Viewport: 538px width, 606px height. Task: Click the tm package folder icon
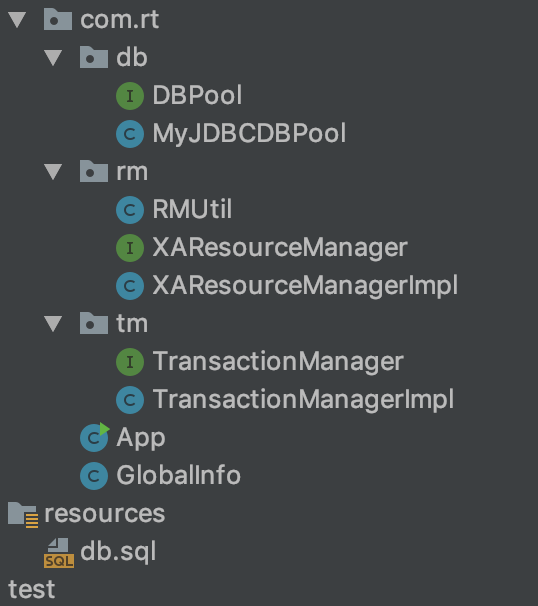(x=94, y=323)
